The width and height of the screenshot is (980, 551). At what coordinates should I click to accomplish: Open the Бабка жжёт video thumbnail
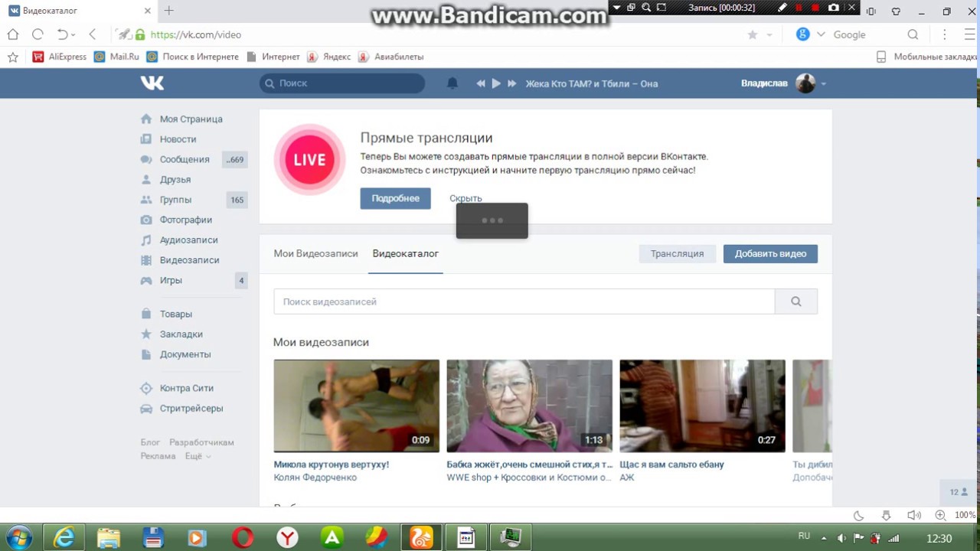(529, 406)
